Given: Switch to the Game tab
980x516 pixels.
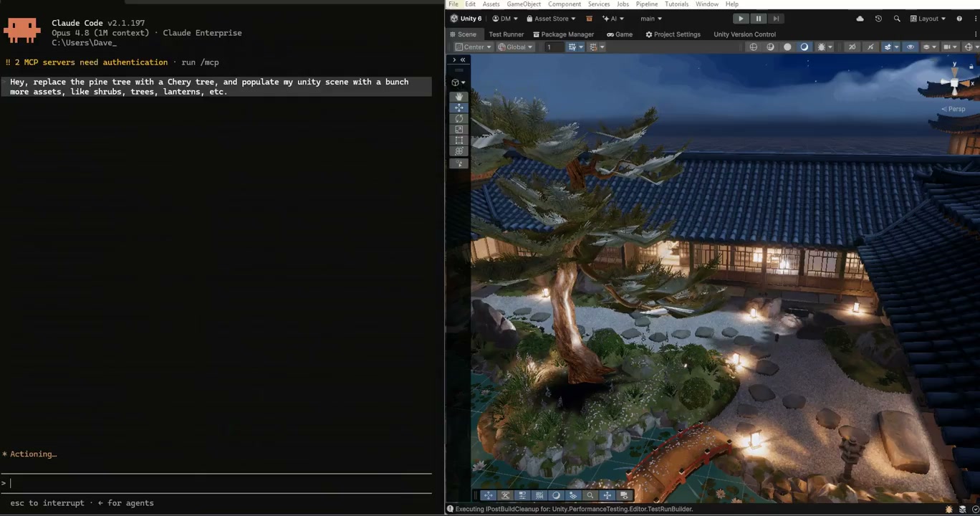Looking at the screenshot, I should coord(620,34).
